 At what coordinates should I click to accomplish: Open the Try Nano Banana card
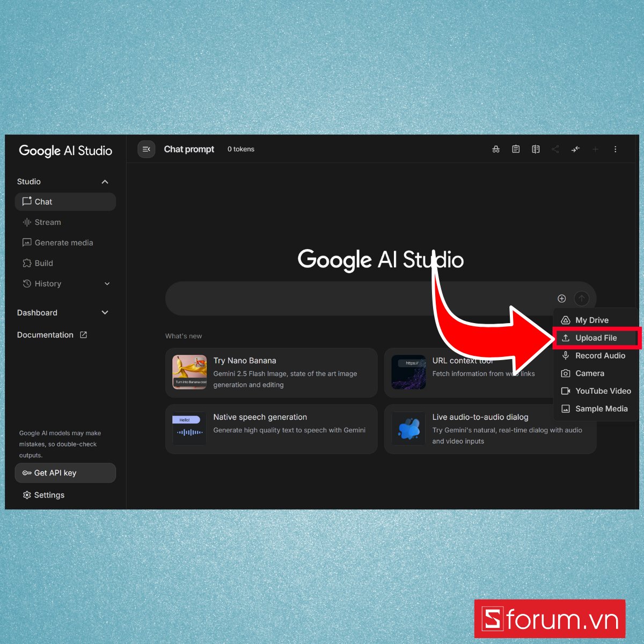click(272, 372)
